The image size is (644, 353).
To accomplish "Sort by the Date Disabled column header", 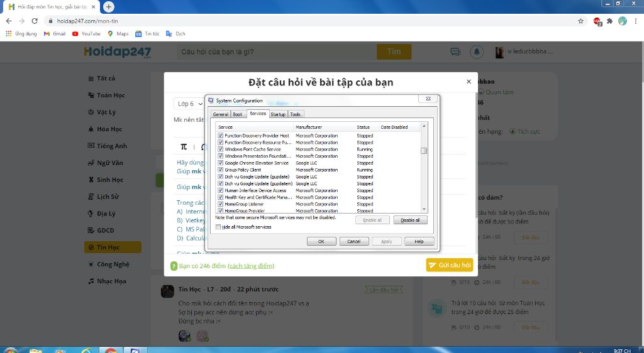I will pos(399,127).
